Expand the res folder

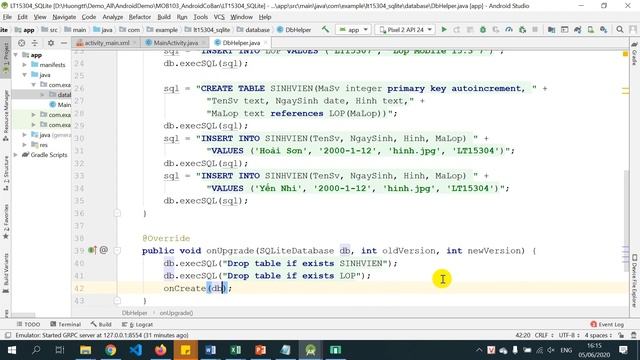[x=24, y=144]
